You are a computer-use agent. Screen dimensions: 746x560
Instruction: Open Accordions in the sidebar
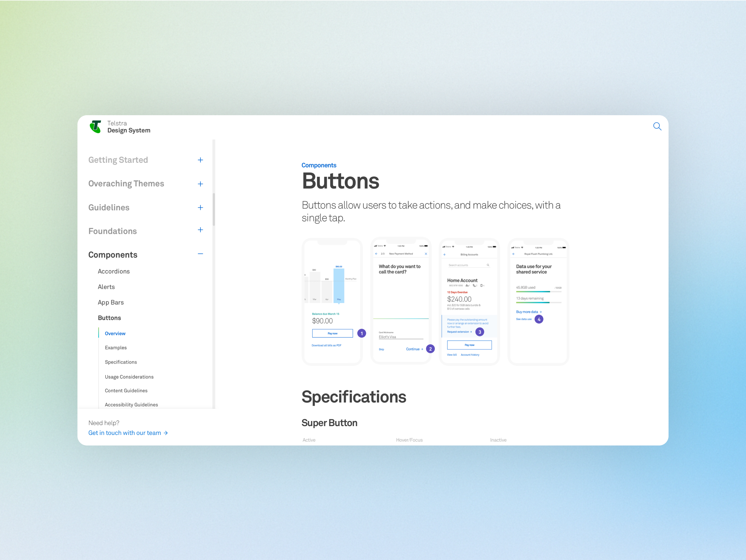pyautogui.click(x=114, y=271)
